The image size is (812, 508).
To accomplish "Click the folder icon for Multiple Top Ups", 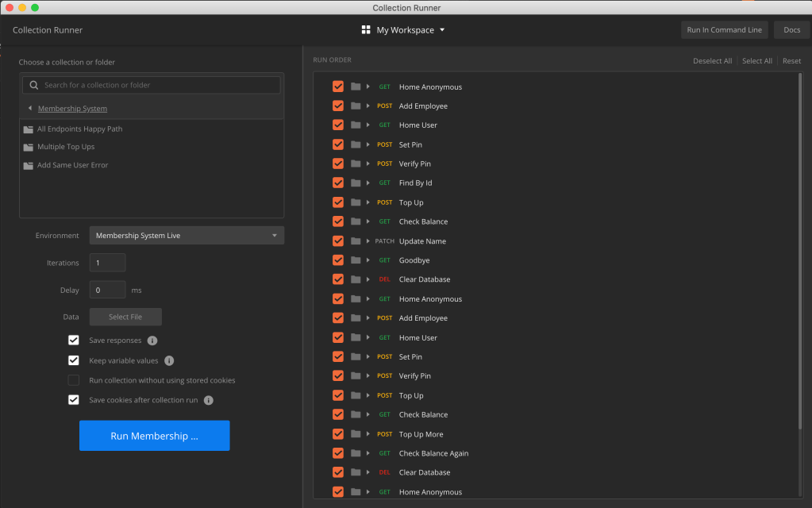I will [29, 148].
